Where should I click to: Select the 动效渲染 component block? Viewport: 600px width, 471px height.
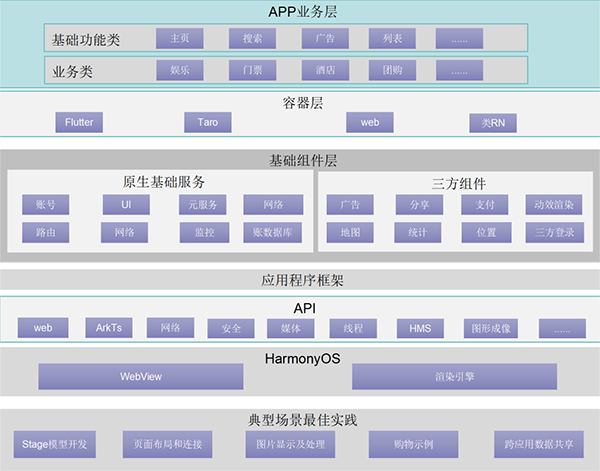pos(553,205)
